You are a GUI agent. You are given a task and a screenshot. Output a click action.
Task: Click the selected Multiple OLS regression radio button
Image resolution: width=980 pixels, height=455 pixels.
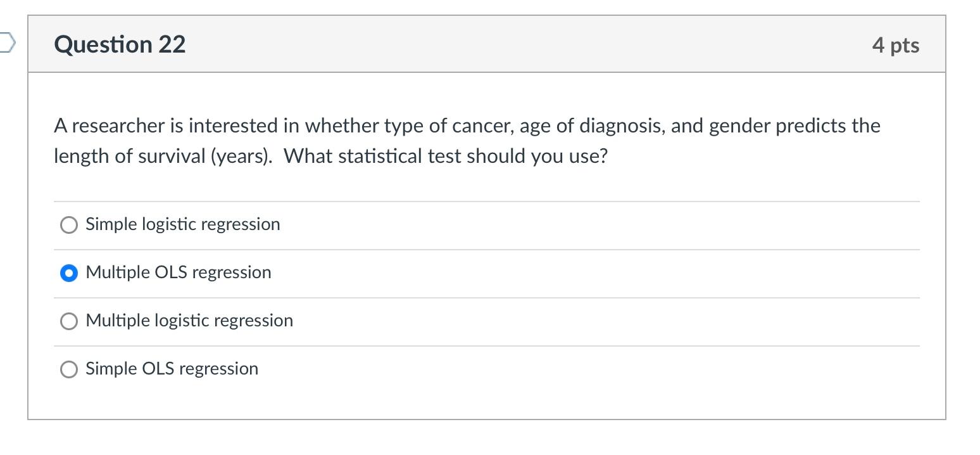pos(69,273)
